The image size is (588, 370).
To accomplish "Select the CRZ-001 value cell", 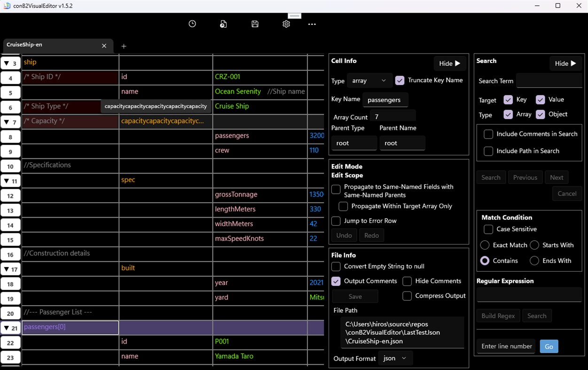I will coord(260,77).
